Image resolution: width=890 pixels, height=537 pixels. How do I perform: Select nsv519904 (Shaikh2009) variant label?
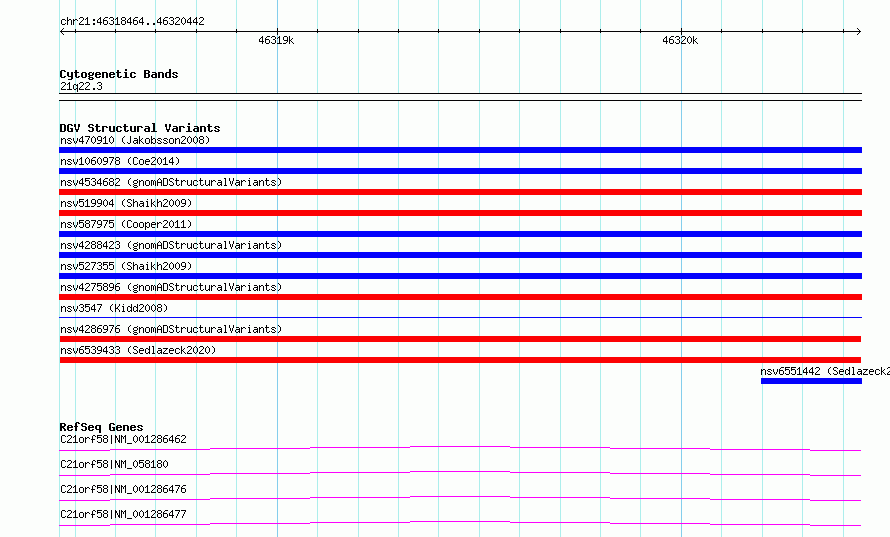tap(126, 203)
